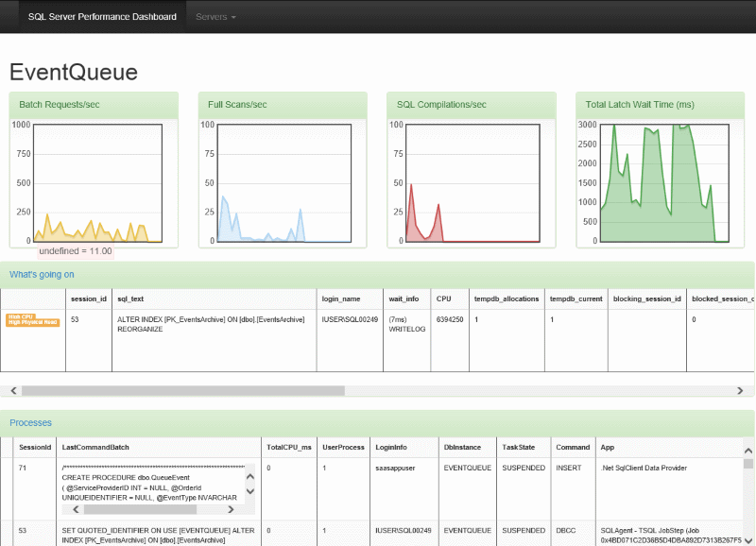This screenshot has height=546, width=756.
Task: Click the up chevron in the QueueEvent code cell
Action: 249,475
